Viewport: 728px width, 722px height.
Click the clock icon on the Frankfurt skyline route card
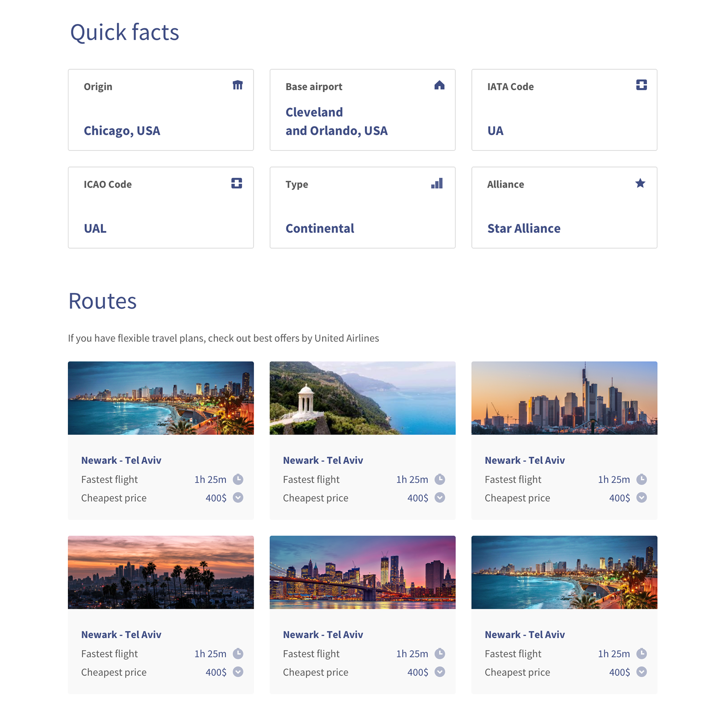(641, 479)
